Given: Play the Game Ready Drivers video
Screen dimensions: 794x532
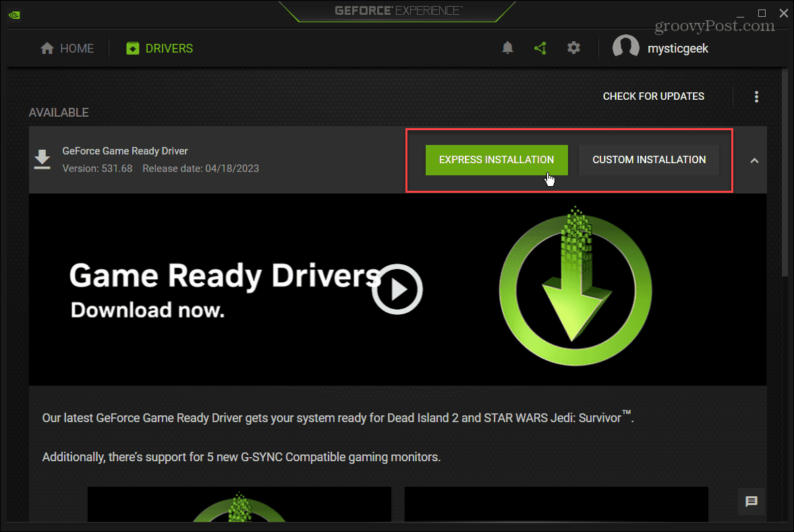Looking at the screenshot, I should pos(397,290).
